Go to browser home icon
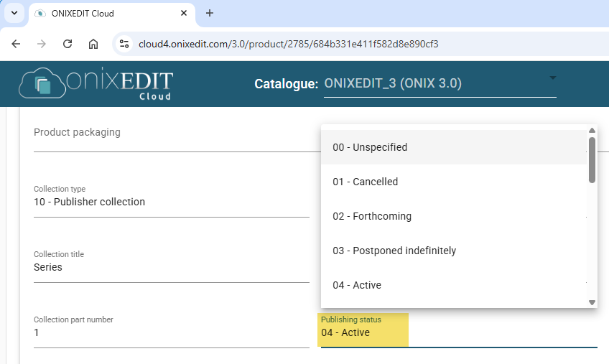Viewport: 609px width, 364px height. tap(93, 44)
